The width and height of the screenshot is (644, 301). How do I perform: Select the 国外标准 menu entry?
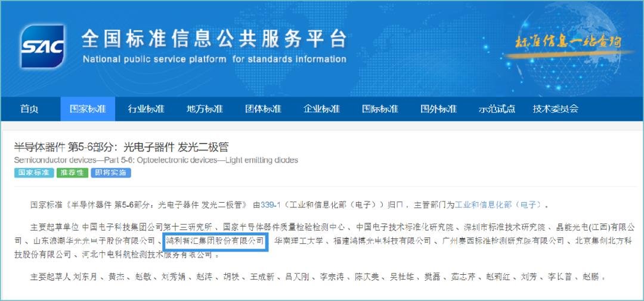(x=438, y=109)
